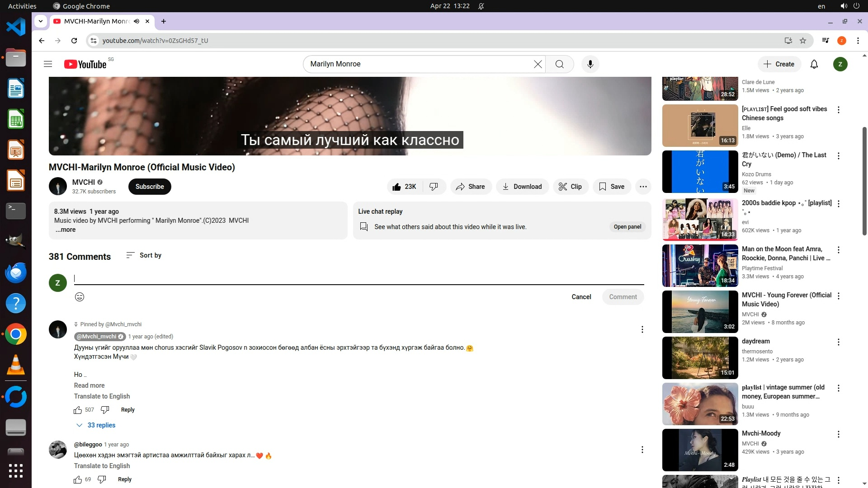Clear the Marilyn Monroe search text
The height and width of the screenshot is (488, 868).
point(538,64)
